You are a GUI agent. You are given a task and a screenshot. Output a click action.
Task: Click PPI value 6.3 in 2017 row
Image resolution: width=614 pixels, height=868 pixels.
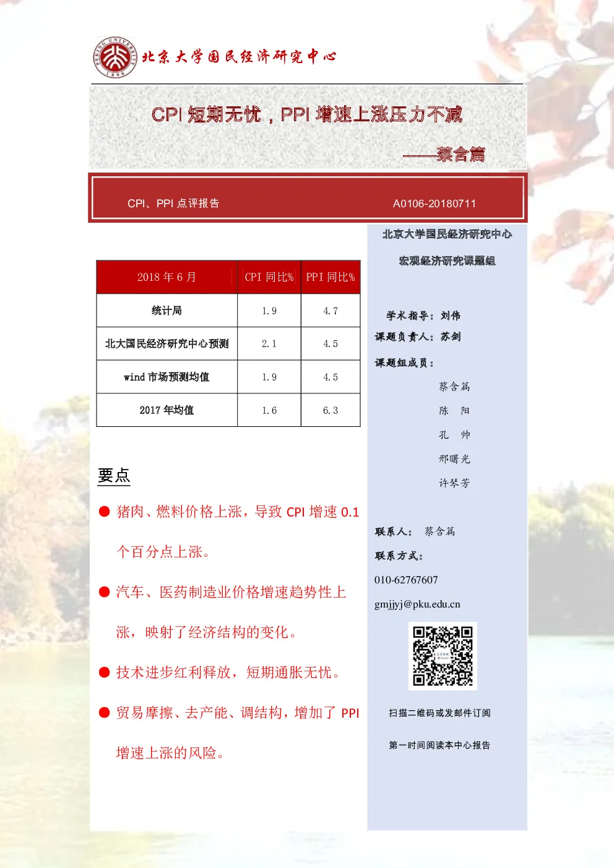click(x=331, y=411)
